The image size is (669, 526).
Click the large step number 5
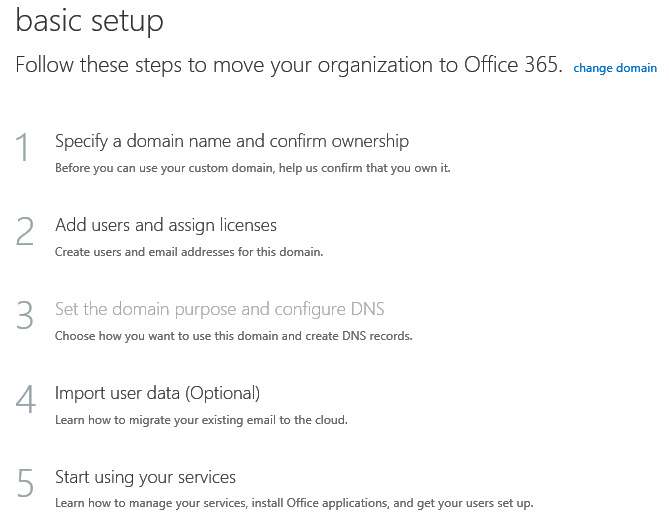point(25,485)
